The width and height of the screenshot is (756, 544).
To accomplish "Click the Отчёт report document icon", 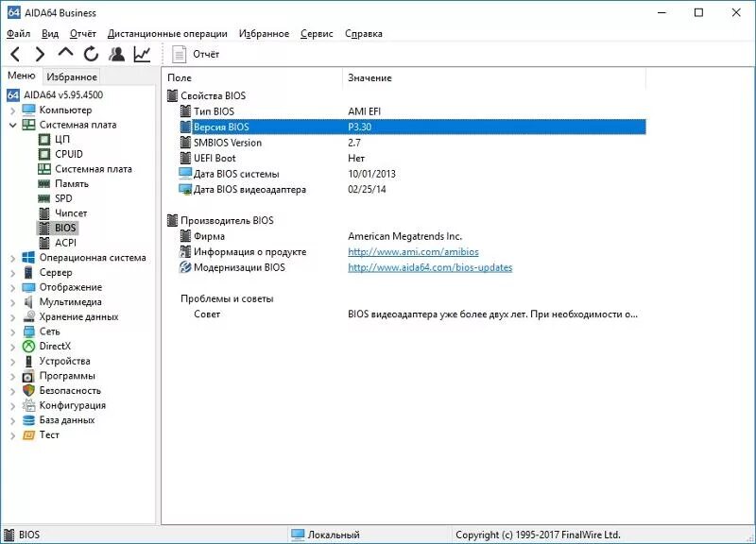I will [x=179, y=54].
